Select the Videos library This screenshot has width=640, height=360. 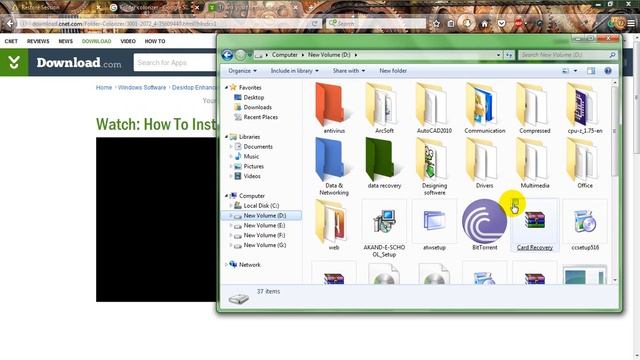(252, 176)
